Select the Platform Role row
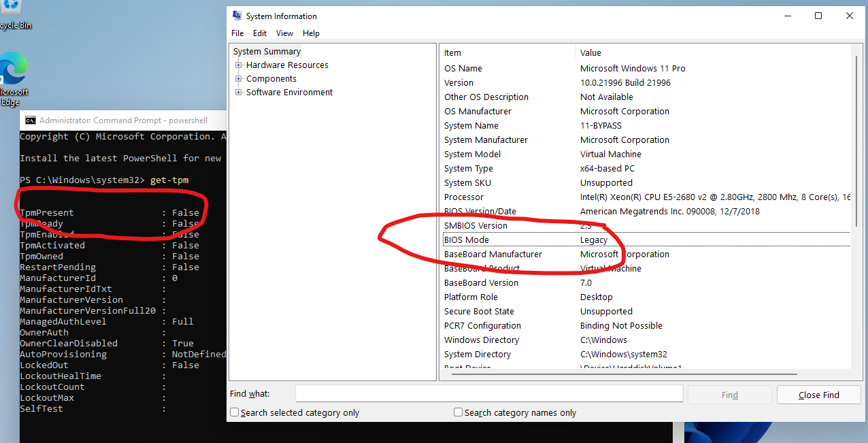This screenshot has height=443, width=868. pos(645,297)
